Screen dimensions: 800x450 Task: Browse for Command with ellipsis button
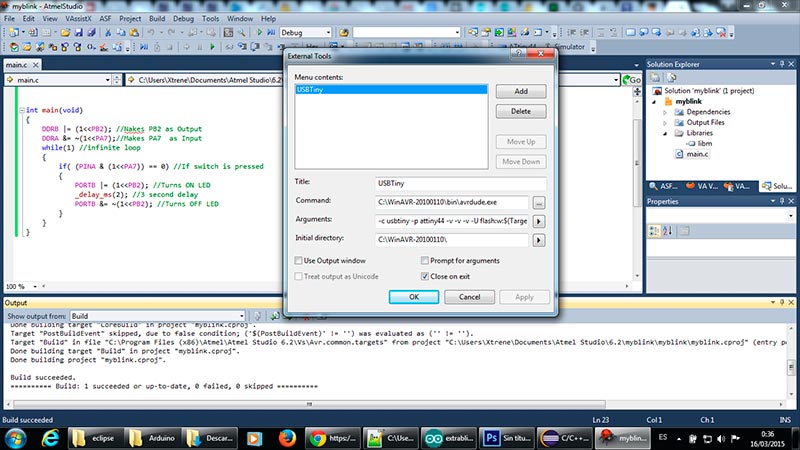(539, 203)
